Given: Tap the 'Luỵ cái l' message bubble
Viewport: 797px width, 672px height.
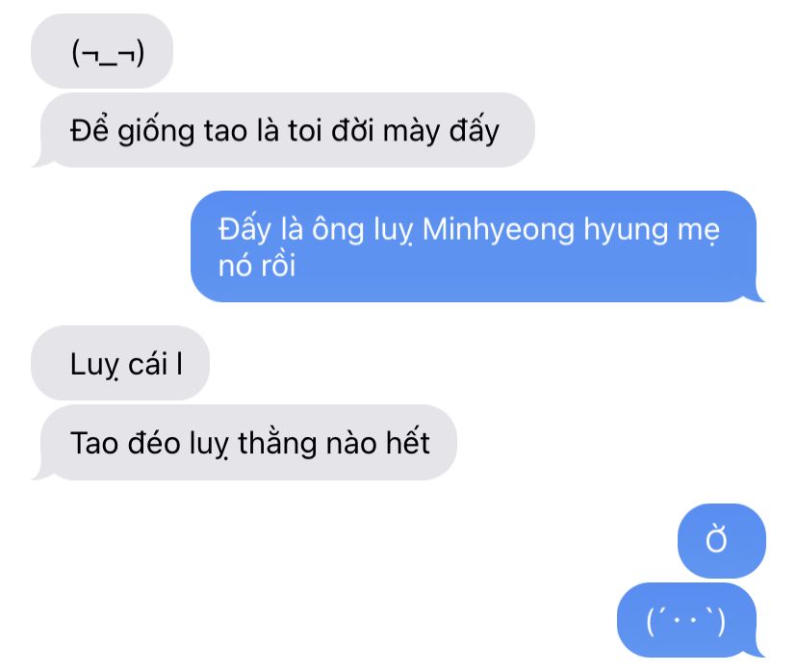Looking at the screenshot, I should (120, 363).
